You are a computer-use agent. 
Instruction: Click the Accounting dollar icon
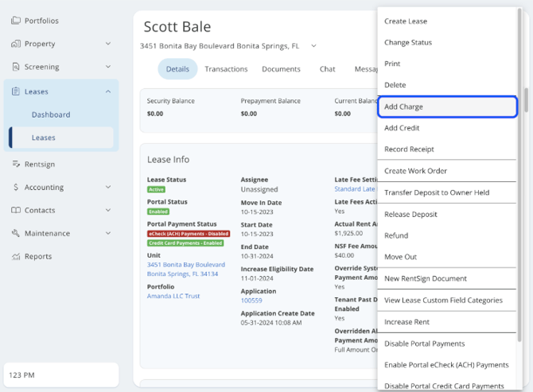(16, 188)
